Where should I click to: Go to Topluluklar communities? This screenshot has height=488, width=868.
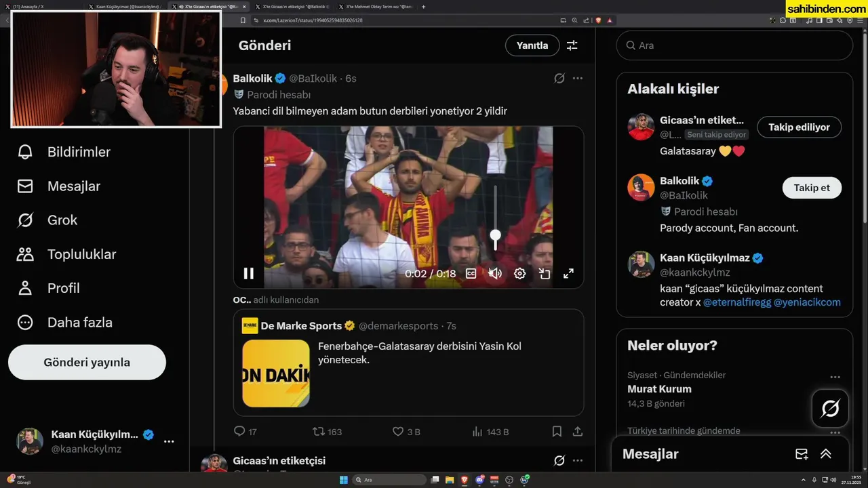pyautogui.click(x=66, y=254)
